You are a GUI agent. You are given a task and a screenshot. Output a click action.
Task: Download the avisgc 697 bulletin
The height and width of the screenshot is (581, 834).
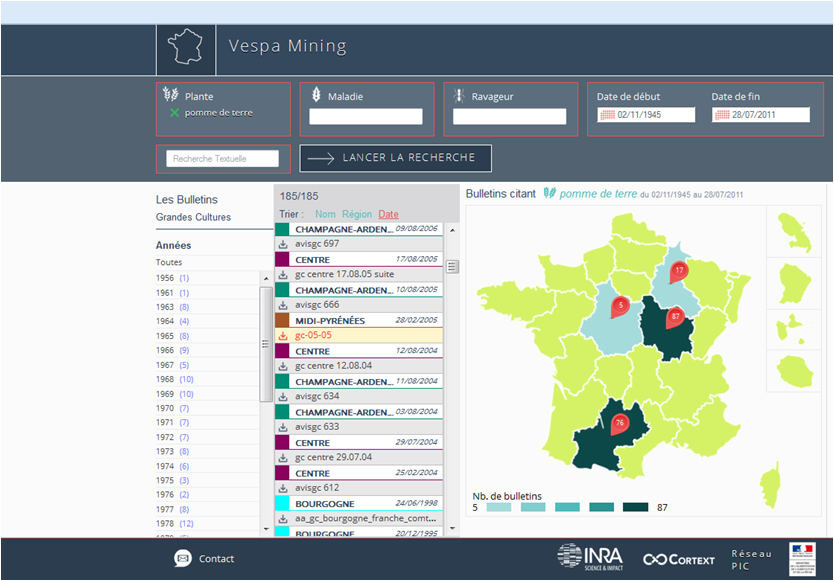click(283, 244)
